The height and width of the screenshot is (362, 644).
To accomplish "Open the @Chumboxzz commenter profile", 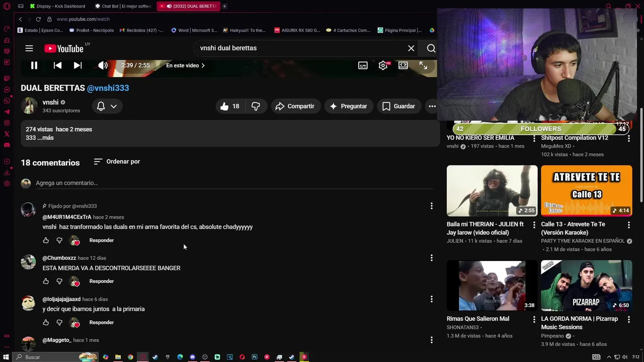I will tap(59, 258).
